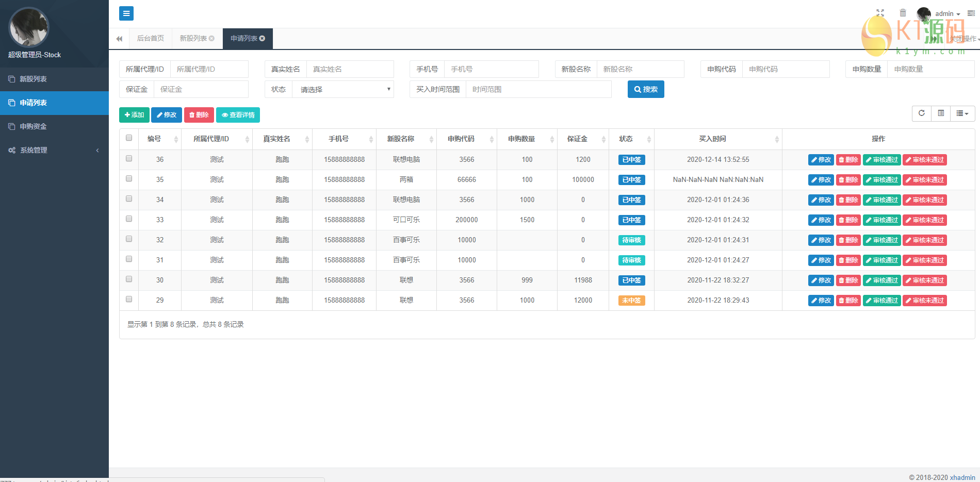Click the hamburger menu toggle icon
This screenshot has height=482, width=980.
pos(126,13)
